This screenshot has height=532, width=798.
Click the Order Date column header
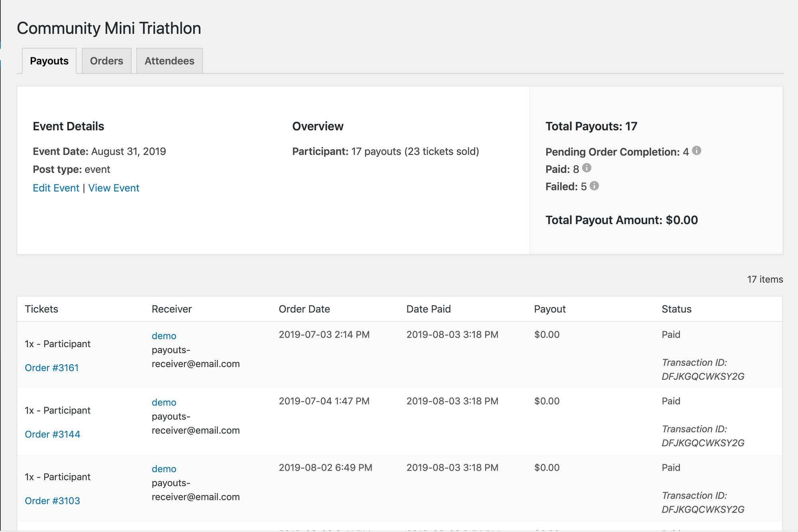(x=304, y=309)
